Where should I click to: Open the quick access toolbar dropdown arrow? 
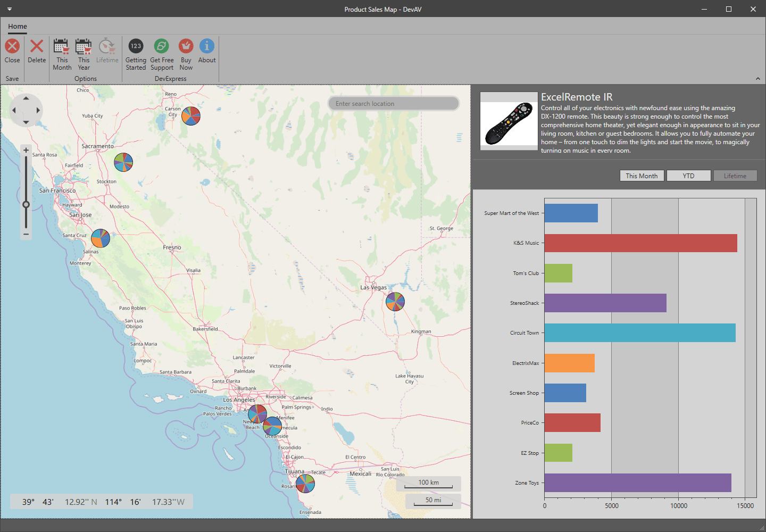[9, 9]
